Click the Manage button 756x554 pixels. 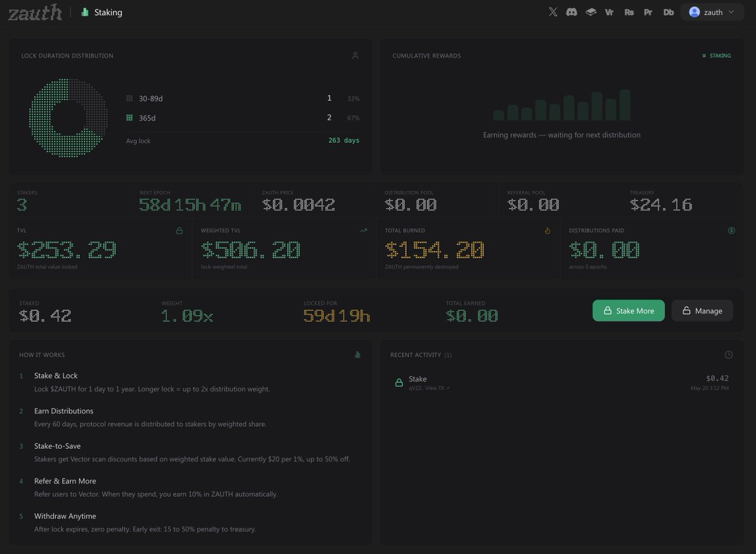[x=702, y=310]
